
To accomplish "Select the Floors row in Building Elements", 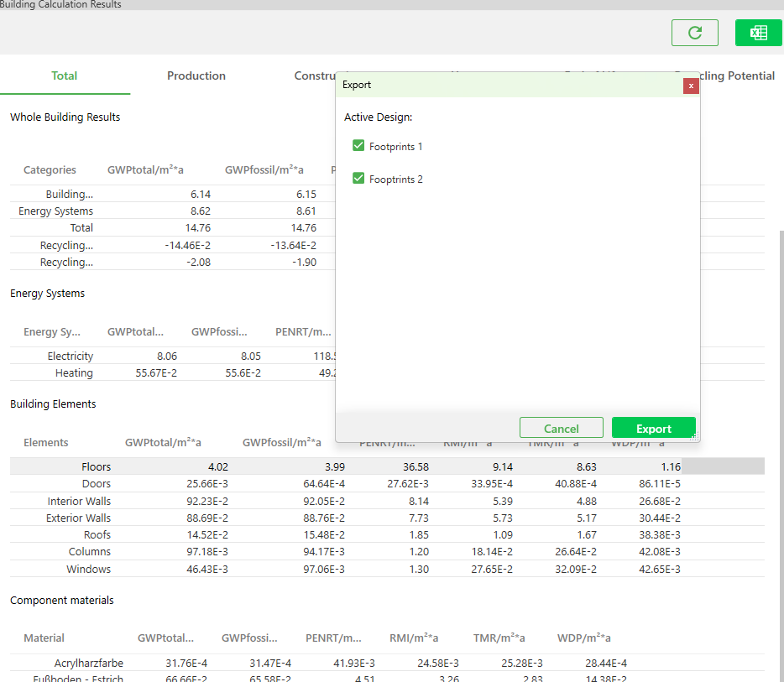I will click(97, 466).
